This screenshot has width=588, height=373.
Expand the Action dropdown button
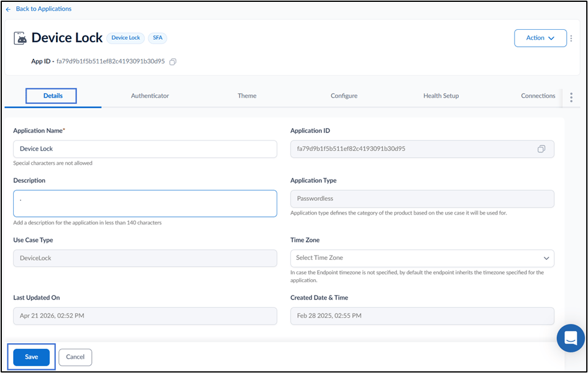click(x=540, y=39)
